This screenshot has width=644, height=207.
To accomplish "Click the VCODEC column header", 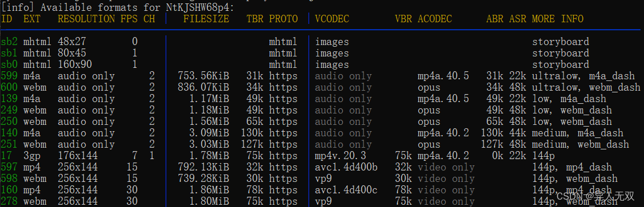I will click(332, 19).
